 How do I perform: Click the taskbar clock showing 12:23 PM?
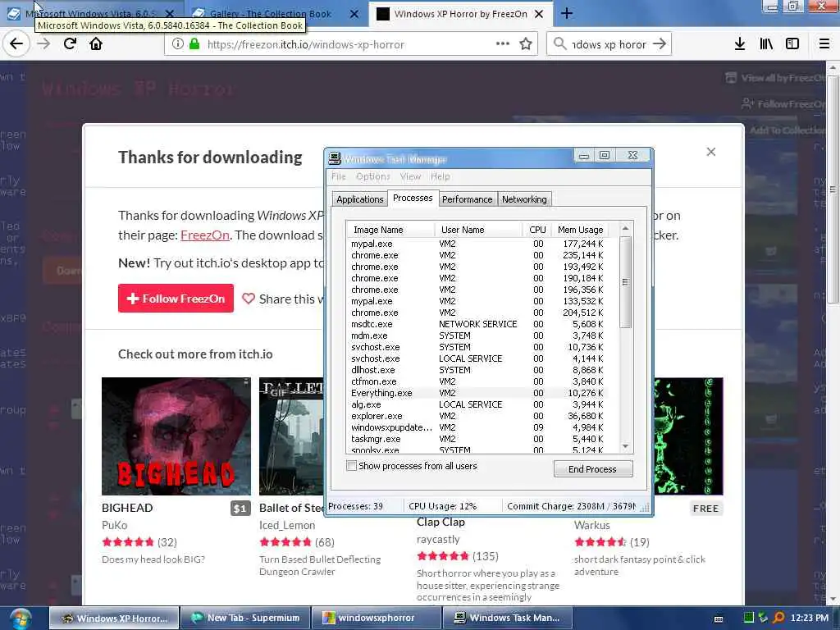point(809,619)
